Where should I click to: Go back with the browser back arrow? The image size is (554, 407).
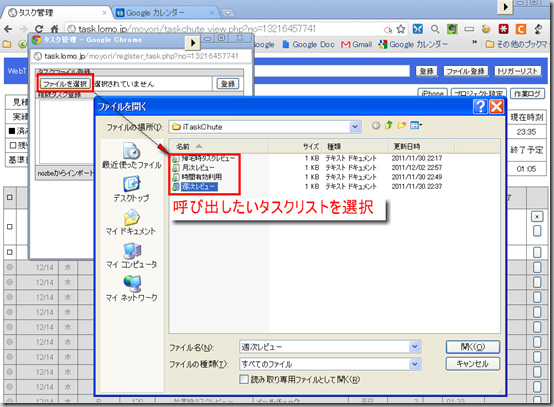coord(8,29)
